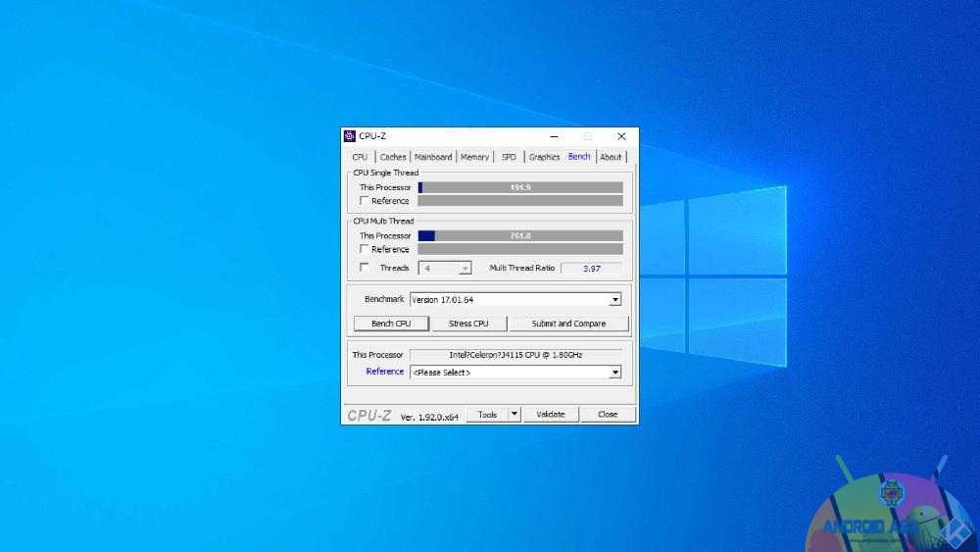Switch to the CPU tab
Image resolution: width=980 pixels, height=552 pixels.
click(x=360, y=157)
